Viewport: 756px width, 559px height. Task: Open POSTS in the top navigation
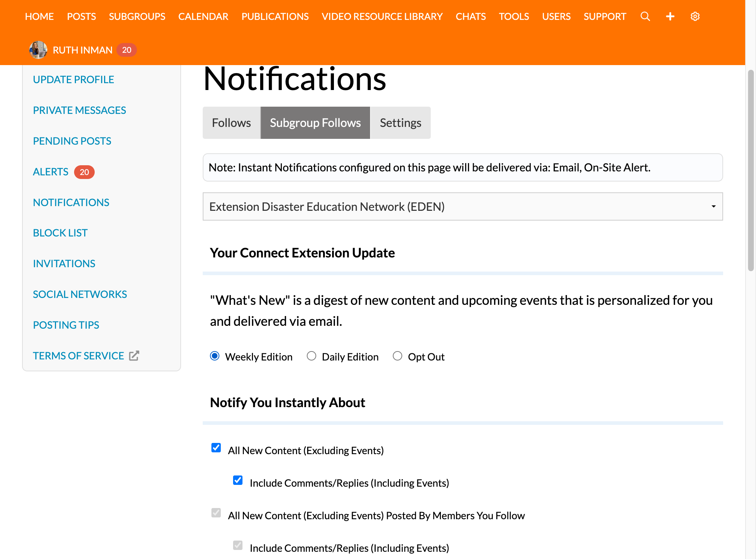81,17
